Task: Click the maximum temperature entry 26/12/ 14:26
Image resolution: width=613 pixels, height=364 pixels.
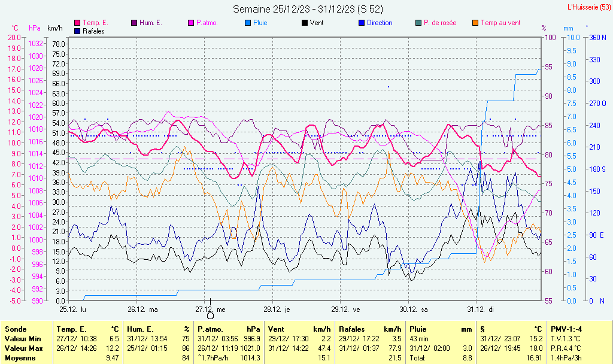Action: [77, 348]
